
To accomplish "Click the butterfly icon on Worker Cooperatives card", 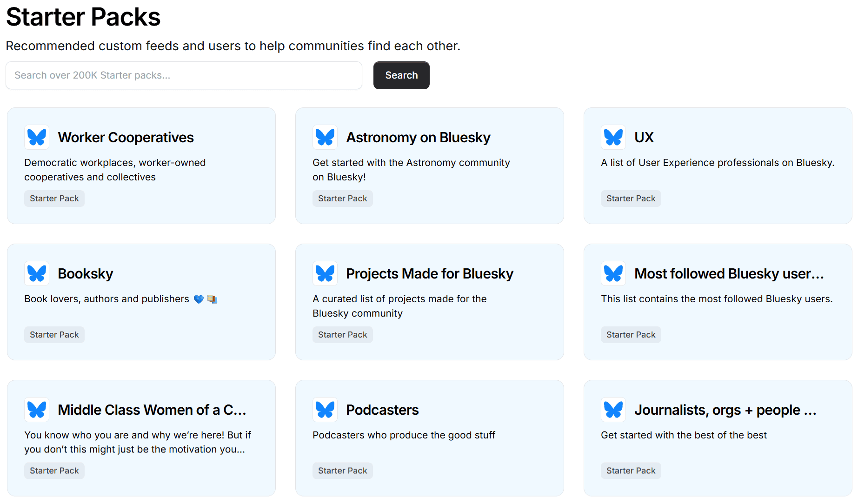I will click(37, 137).
